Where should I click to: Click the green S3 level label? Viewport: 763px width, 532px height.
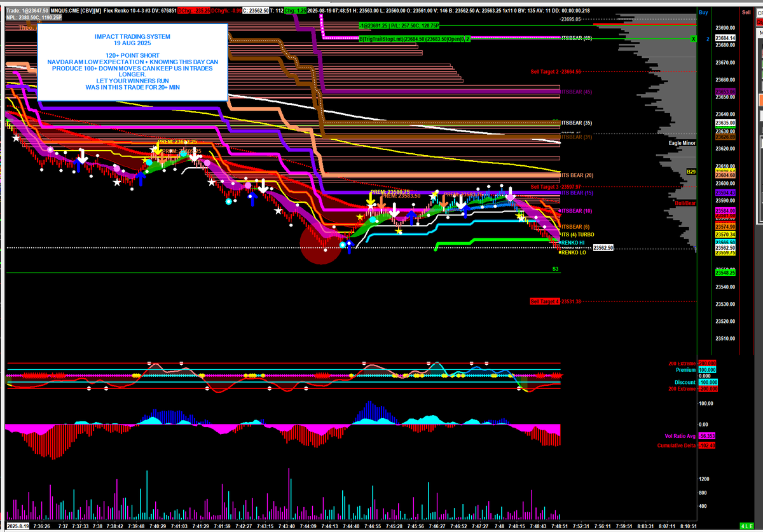[x=555, y=269]
